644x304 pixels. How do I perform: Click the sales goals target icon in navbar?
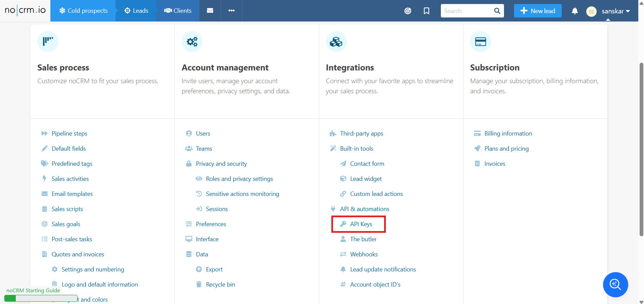click(x=408, y=11)
